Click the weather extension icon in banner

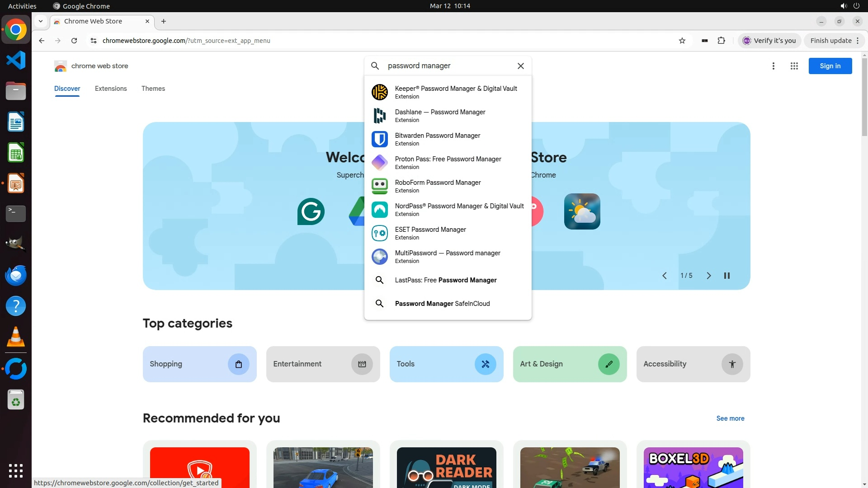coord(582,211)
